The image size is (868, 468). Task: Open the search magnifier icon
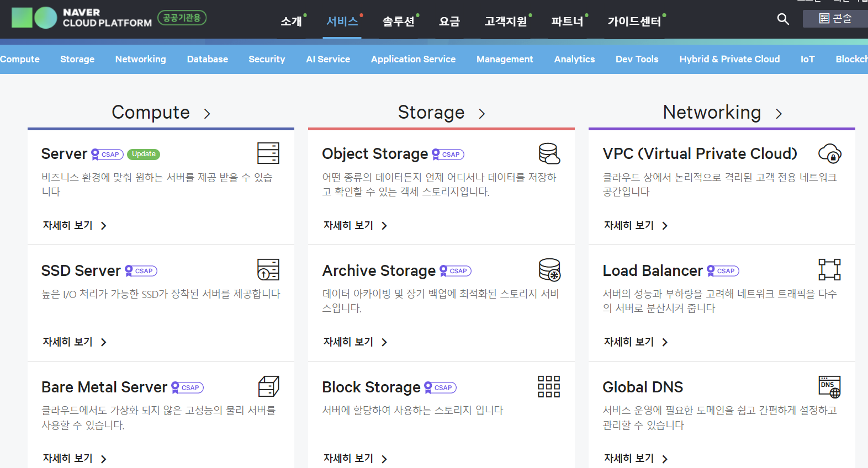782,19
